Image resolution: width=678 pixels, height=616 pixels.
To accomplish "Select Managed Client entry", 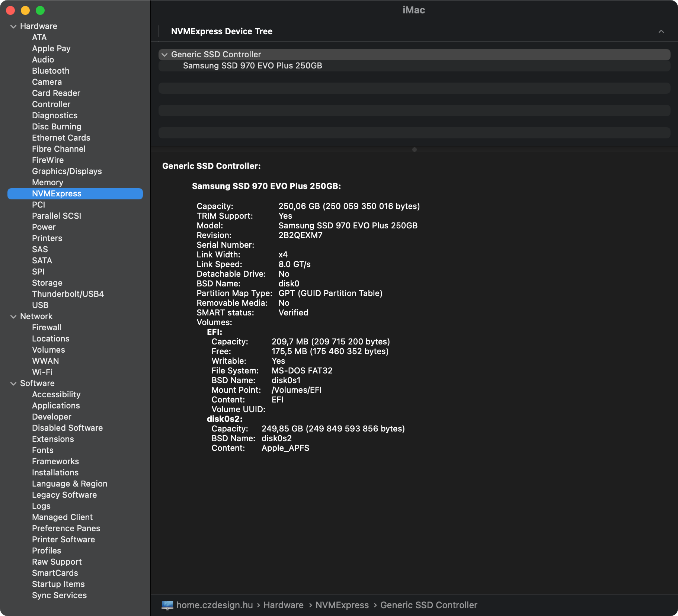I will [63, 517].
